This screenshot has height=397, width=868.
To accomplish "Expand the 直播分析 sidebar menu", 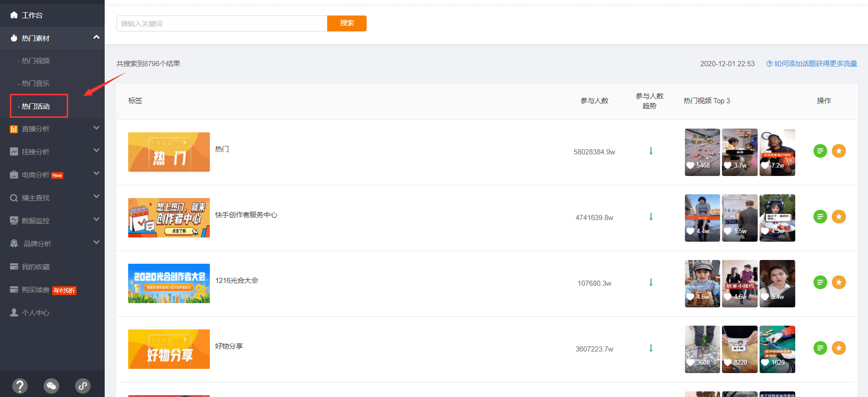I will tap(96, 128).
